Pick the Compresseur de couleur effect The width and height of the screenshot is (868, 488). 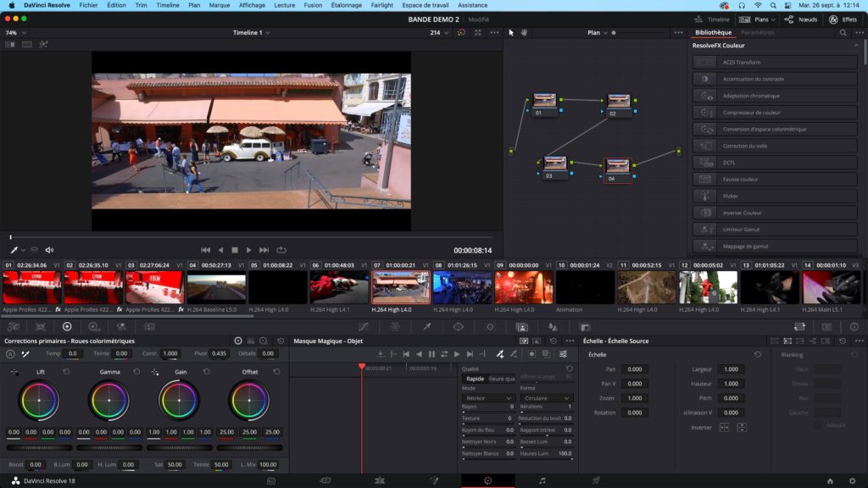[775, 113]
